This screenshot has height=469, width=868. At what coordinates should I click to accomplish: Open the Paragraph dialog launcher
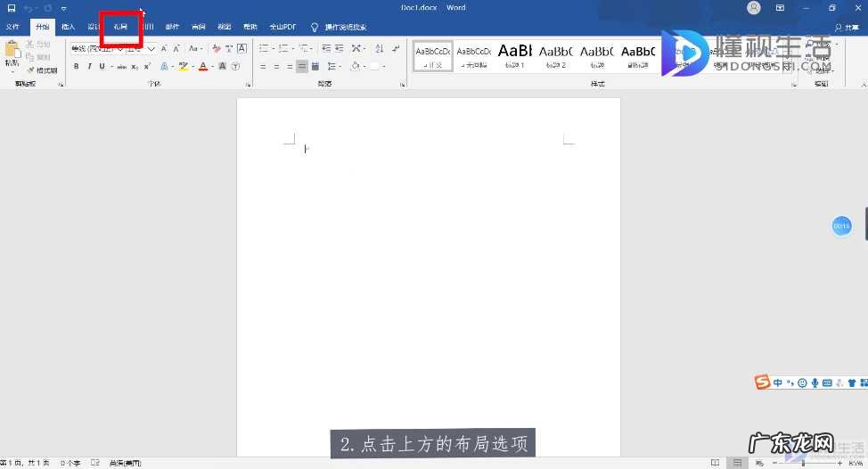click(x=403, y=85)
